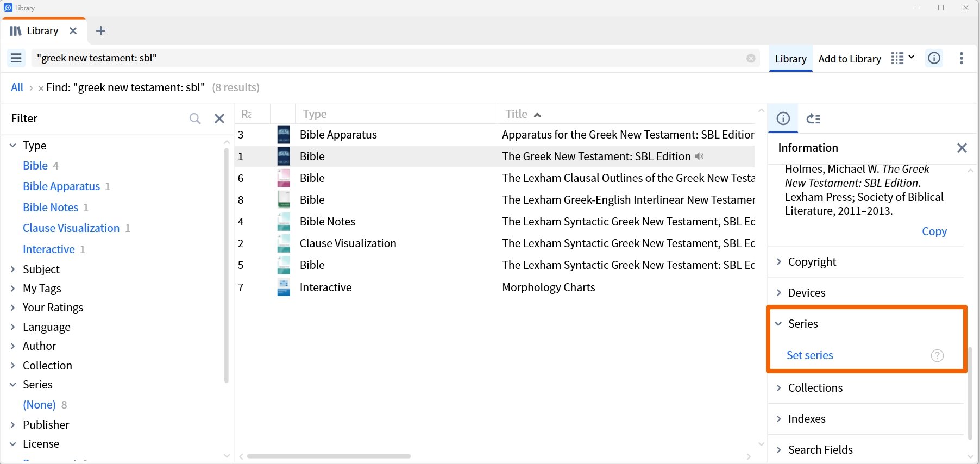The width and height of the screenshot is (980, 464).
Task: Sort by the rank column header
Action: (x=247, y=114)
